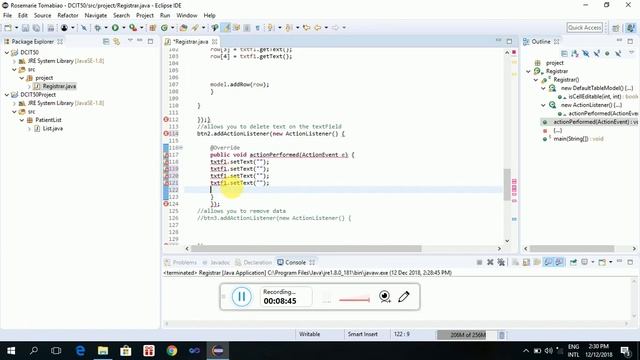640x360 pixels.
Task: Toggle Show Console When Standard Out Changes
Action: [548, 262]
